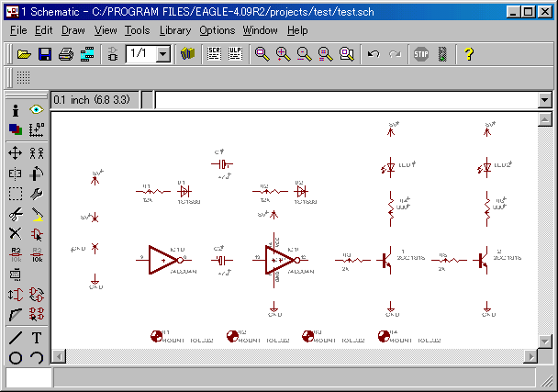Open the Help menu
The height and width of the screenshot is (392, 558).
[297, 30]
